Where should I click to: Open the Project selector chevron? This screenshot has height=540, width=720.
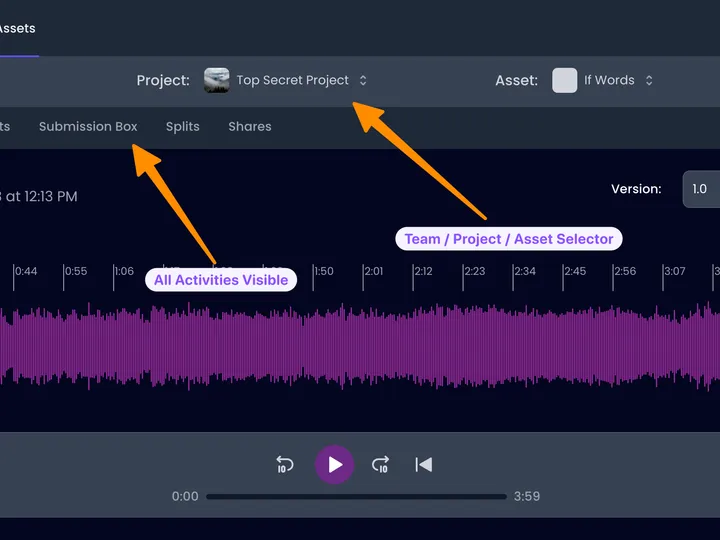pos(363,80)
